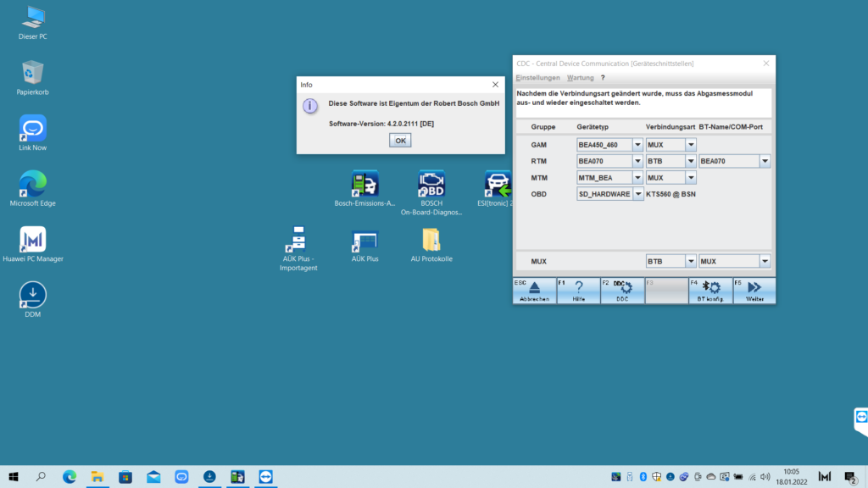Screen dimensions: 868x488
Task: Select the Papierkorb recycle bin
Action: 33,78
